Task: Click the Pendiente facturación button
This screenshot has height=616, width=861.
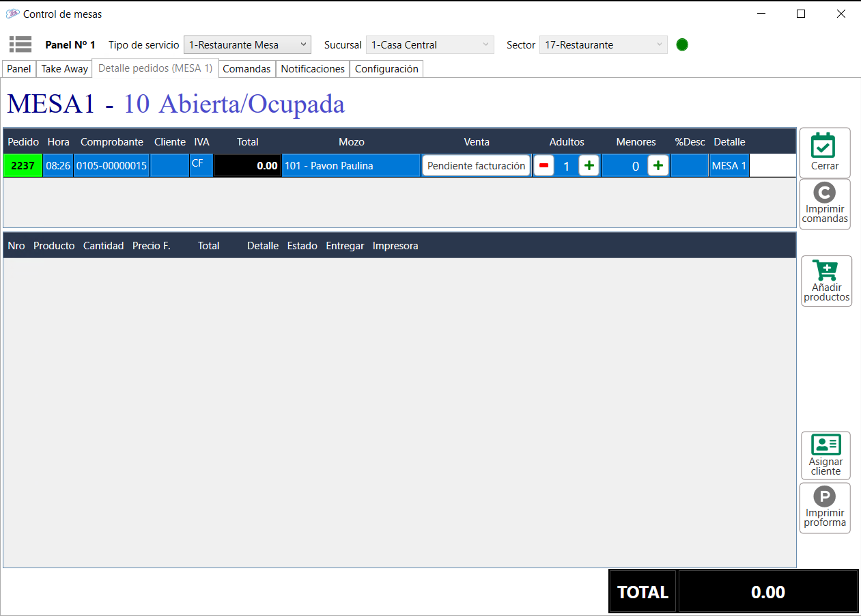Action: tap(477, 166)
